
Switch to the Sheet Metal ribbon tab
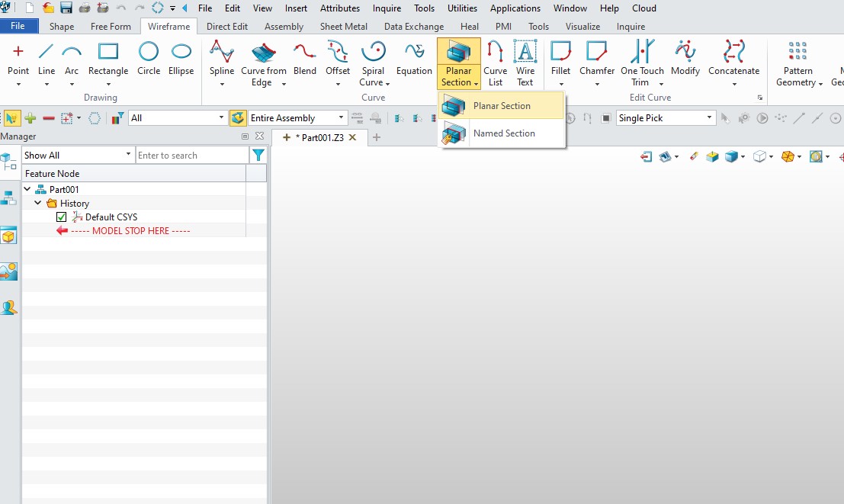(343, 27)
